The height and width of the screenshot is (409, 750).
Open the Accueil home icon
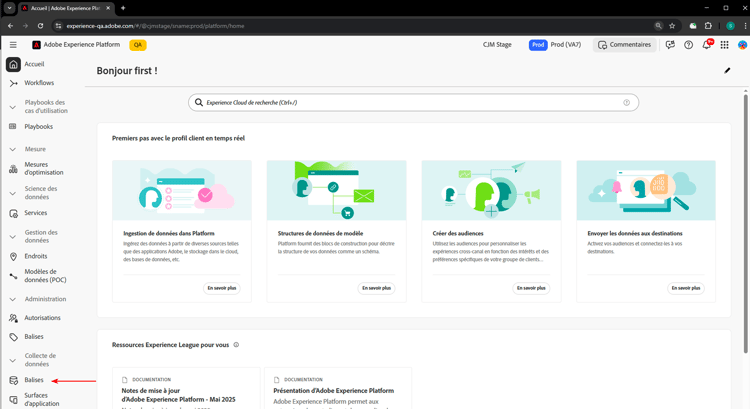point(13,64)
